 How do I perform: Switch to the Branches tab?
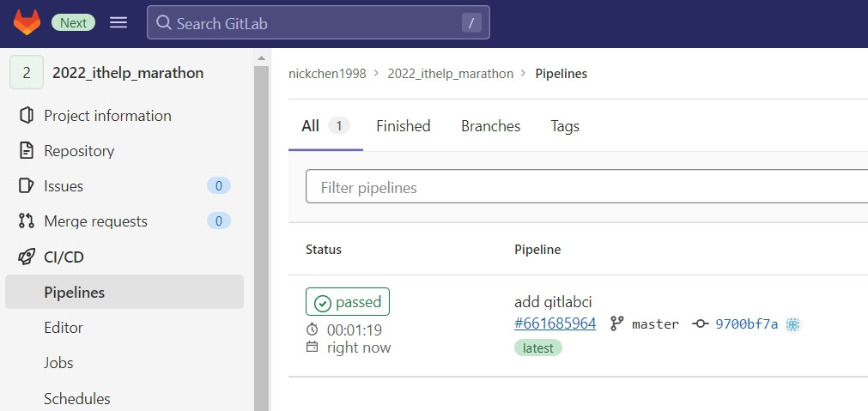coord(490,126)
